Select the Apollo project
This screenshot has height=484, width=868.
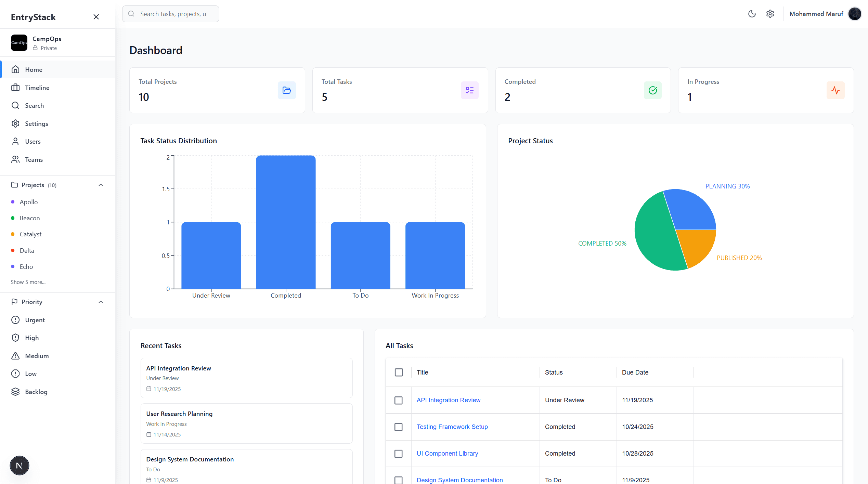(x=29, y=202)
